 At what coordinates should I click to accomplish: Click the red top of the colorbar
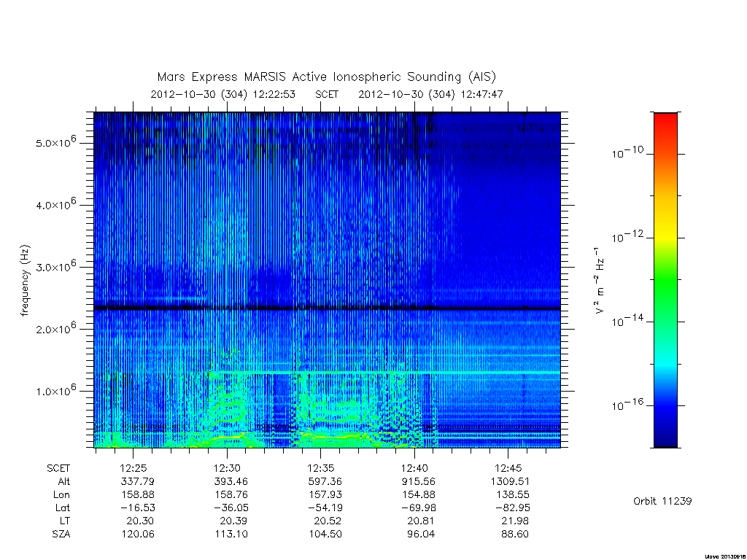[x=665, y=122]
